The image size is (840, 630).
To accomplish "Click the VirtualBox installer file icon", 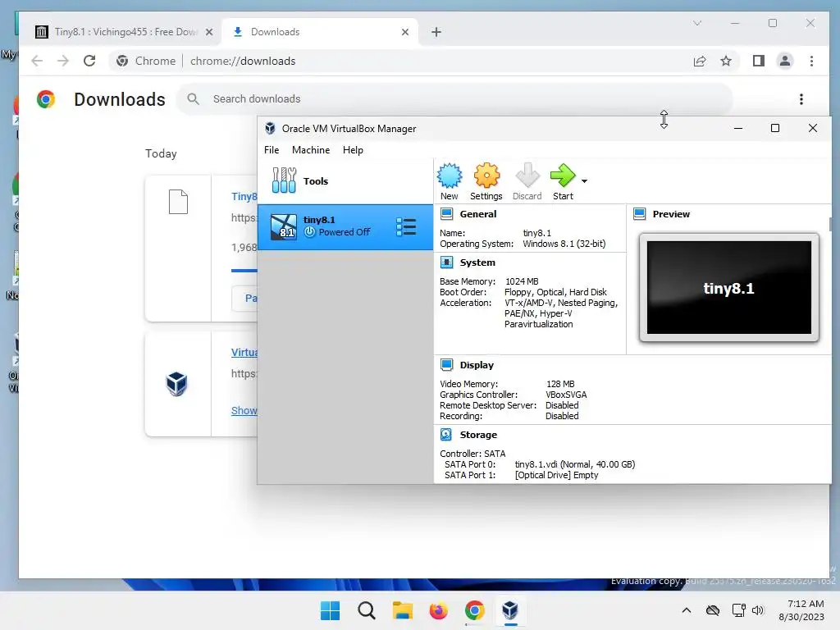I will (x=177, y=384).
